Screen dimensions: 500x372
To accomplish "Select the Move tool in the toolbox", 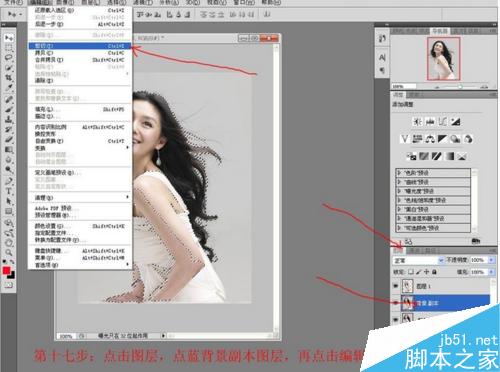I will coord(9,38).
